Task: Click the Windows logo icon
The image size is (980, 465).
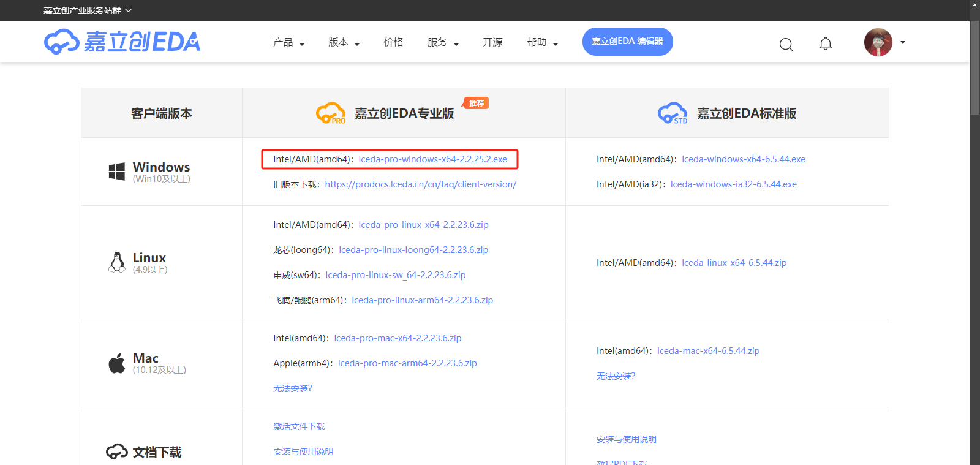Action: point(116,172)
